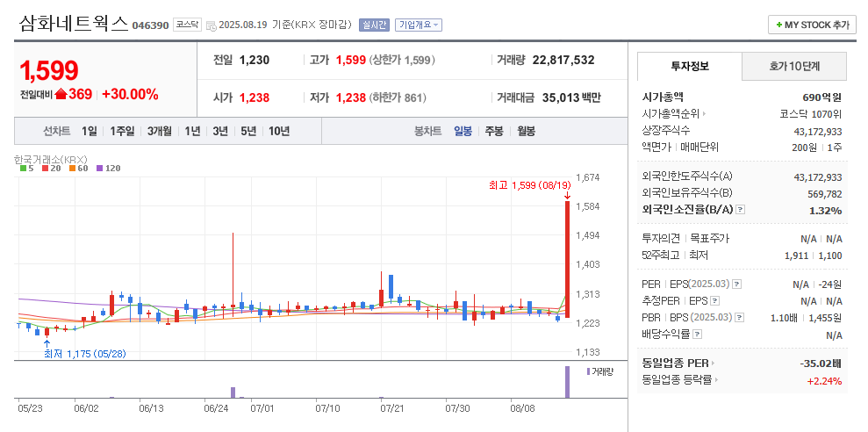Click the 시가 value 1,238
Viewport: 868px width, 432px height.
255,97
